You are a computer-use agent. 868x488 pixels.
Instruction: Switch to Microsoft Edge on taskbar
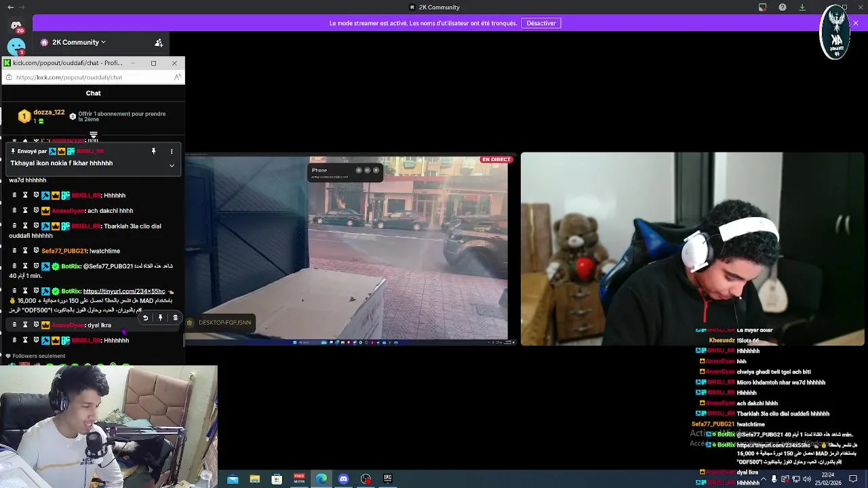coord(321,479)
